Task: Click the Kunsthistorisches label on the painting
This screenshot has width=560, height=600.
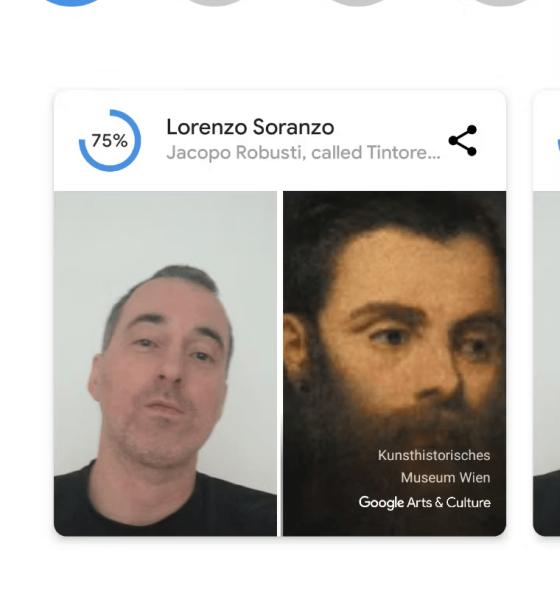Action: tap(434, 455)
